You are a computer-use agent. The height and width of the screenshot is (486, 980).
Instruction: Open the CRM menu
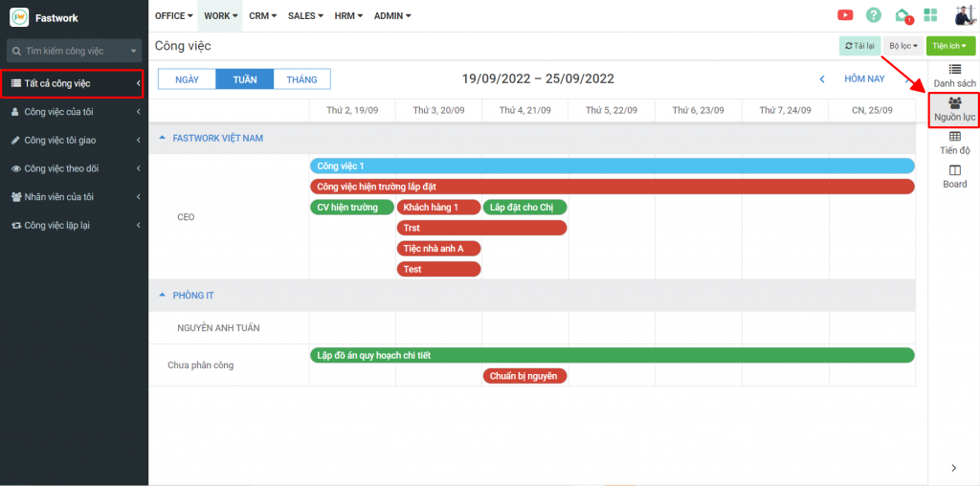[263, 16]
